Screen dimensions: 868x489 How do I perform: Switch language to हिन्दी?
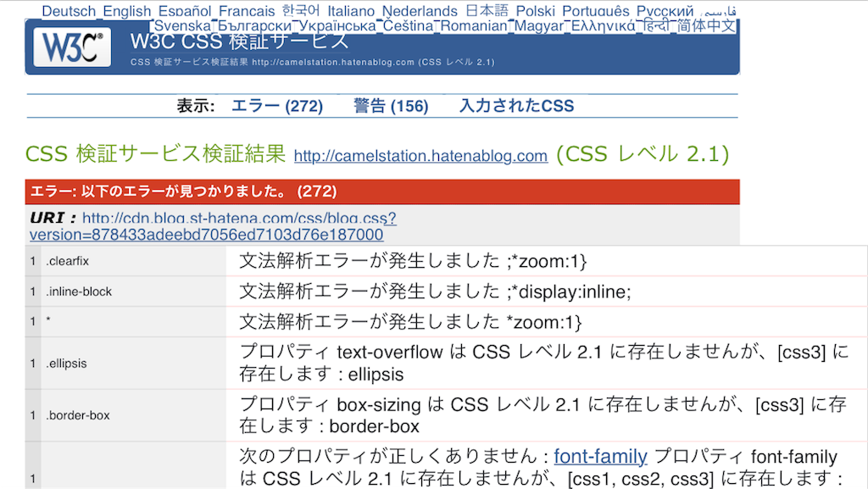(656, 26)
